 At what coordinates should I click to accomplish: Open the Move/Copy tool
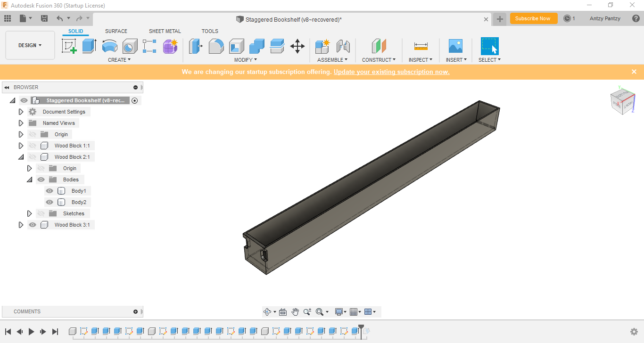297,46
